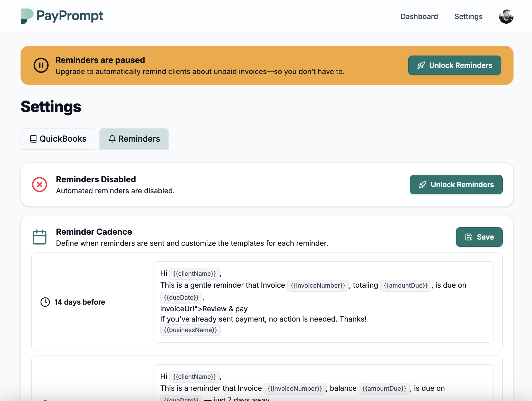
Task: Select Settings in the top navigation
Action: pyautogui.click(x=468, y=16)
